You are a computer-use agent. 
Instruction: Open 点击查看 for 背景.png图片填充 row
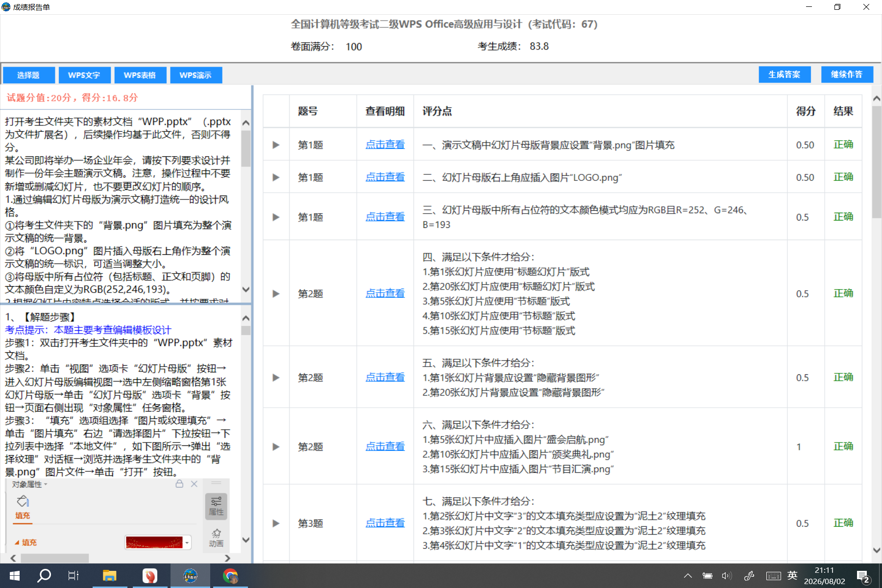(385, 145)
